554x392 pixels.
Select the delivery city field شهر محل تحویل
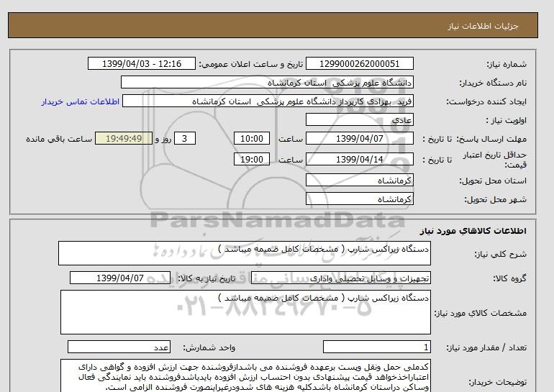coord(359,199)
